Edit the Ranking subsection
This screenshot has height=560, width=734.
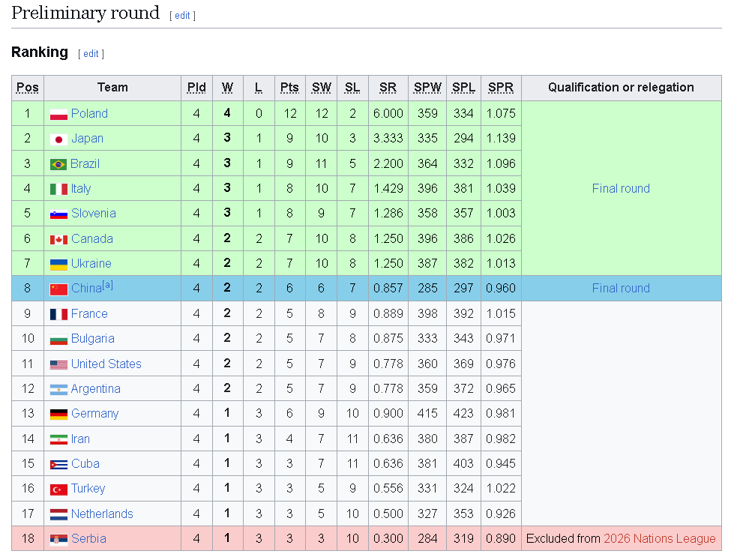[x=91, y=54]
